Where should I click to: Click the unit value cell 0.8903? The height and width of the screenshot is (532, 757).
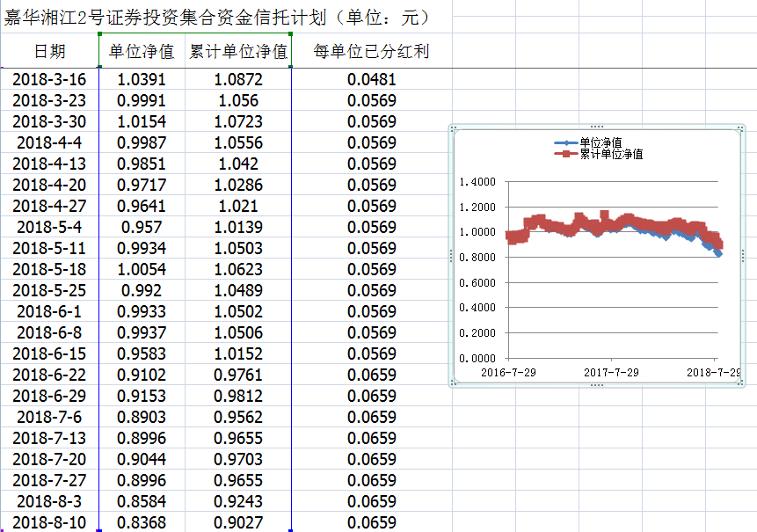(142, 417)
